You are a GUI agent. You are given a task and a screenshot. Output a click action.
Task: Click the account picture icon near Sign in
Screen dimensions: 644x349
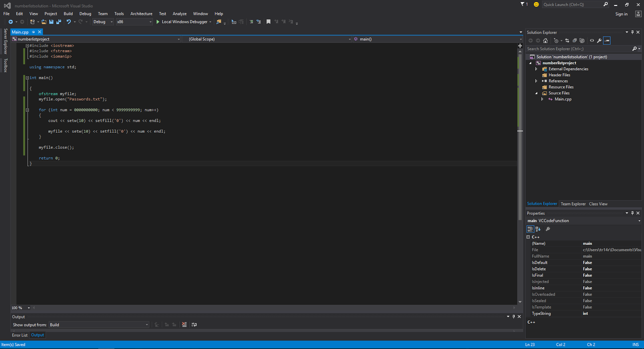tap(638, 14)
